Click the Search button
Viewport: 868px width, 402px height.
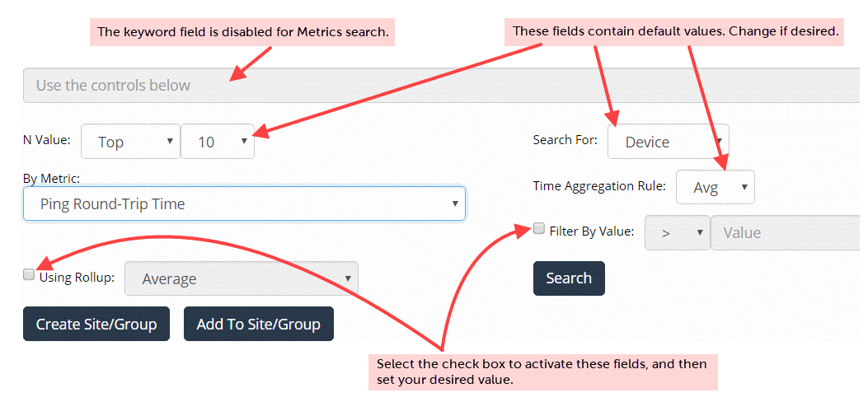(569, 278)
